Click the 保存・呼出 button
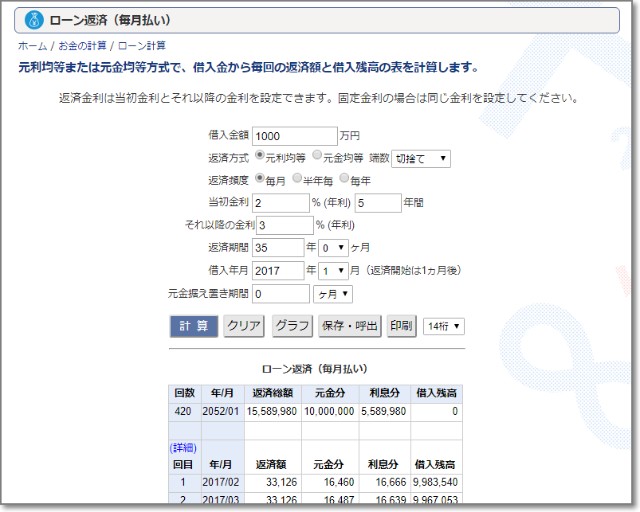 pos(350,326)
